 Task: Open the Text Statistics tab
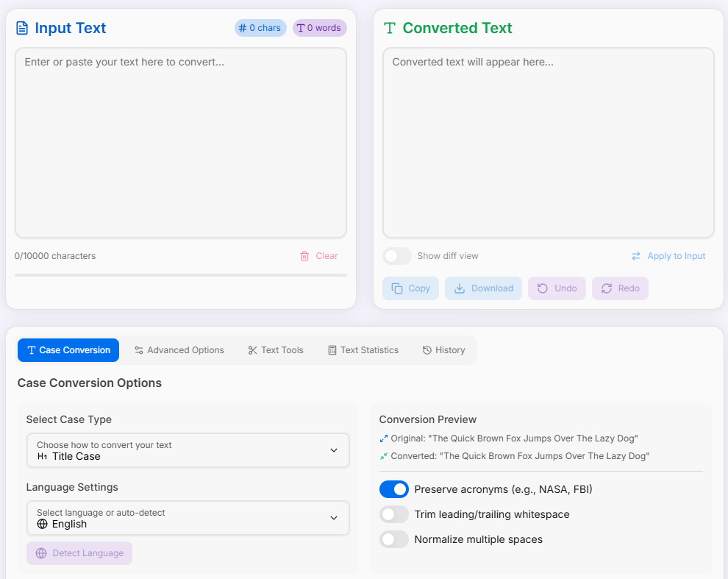pyautogui.click(x=363, y=350)
